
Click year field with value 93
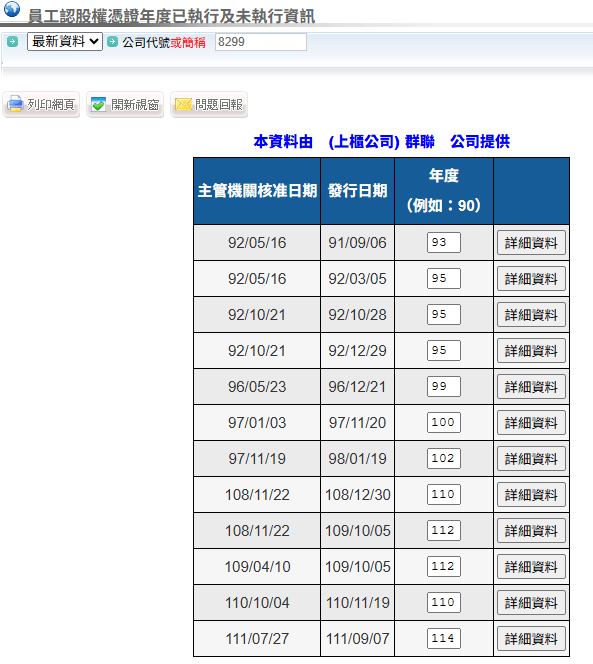tap(443, 242)
